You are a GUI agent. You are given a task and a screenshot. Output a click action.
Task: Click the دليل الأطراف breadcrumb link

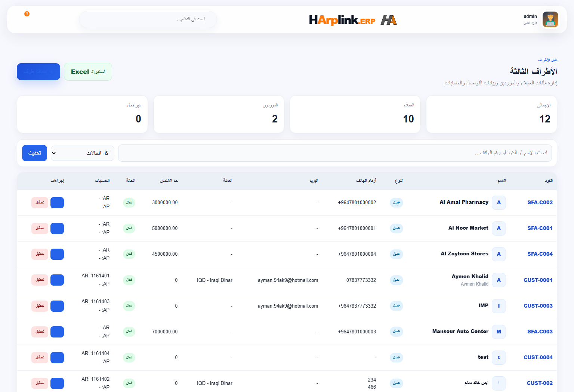(547, 60)
